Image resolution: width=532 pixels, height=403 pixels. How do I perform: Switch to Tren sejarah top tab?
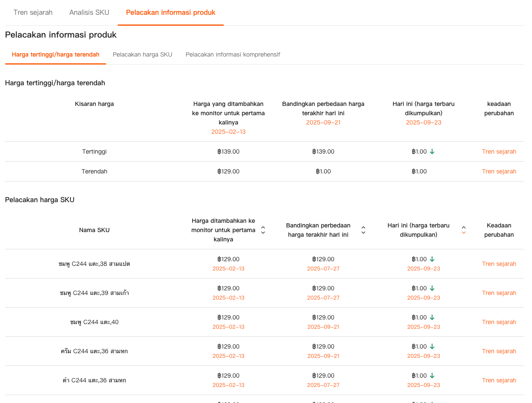[33, 13]
